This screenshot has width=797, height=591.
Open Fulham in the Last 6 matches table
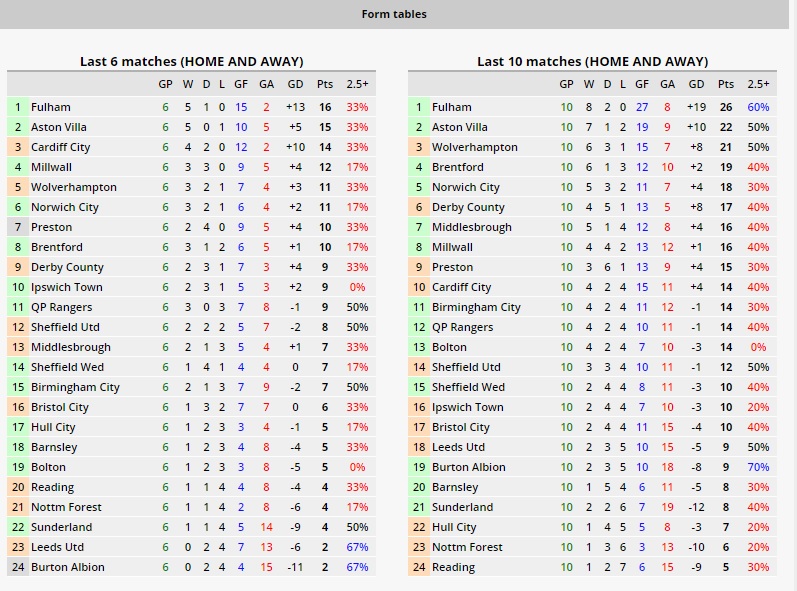click(x=51, y=107)
